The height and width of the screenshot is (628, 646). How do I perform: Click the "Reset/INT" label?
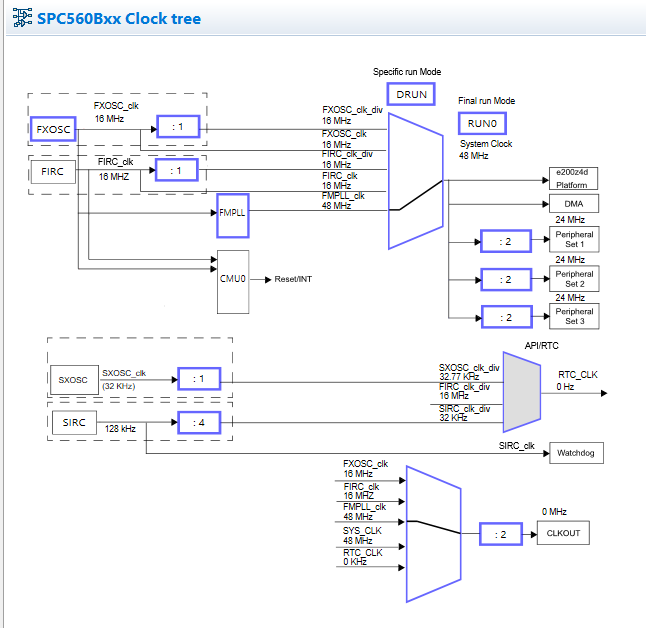click(293, 279)
